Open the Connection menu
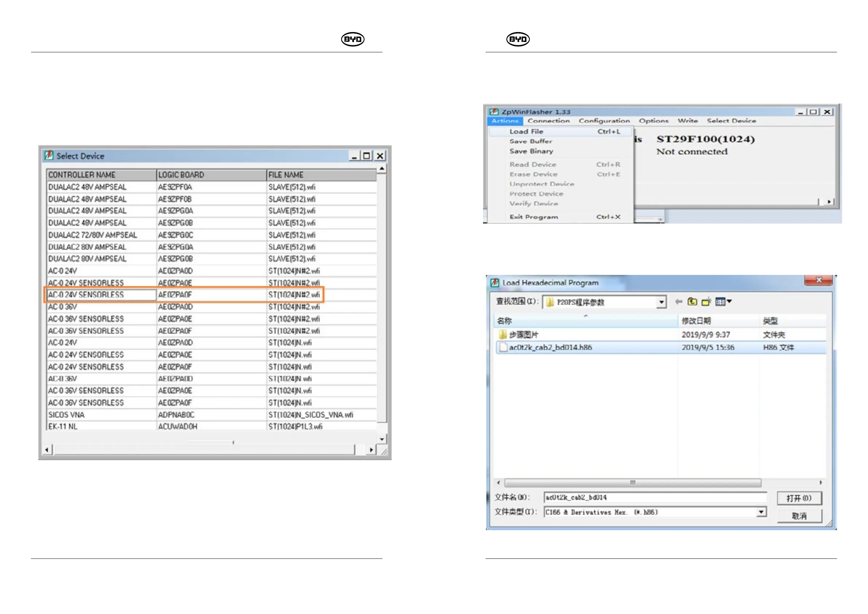 pos(548,121)
